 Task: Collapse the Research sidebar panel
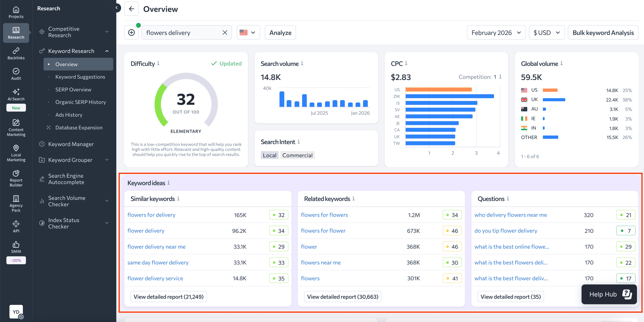(x=116, y=8)
